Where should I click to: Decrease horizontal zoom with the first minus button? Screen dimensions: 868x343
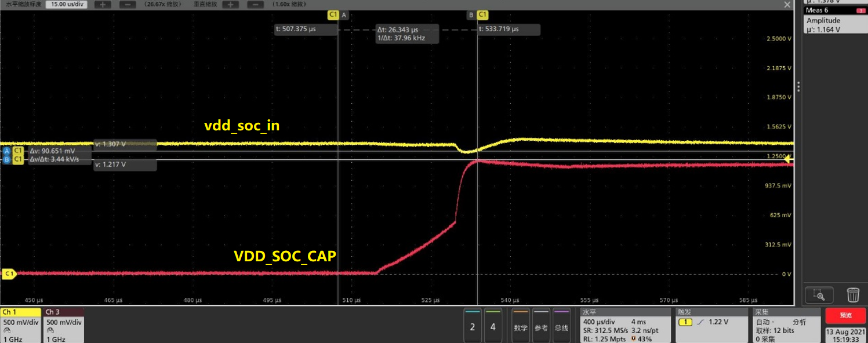click(x=128, y=5)
